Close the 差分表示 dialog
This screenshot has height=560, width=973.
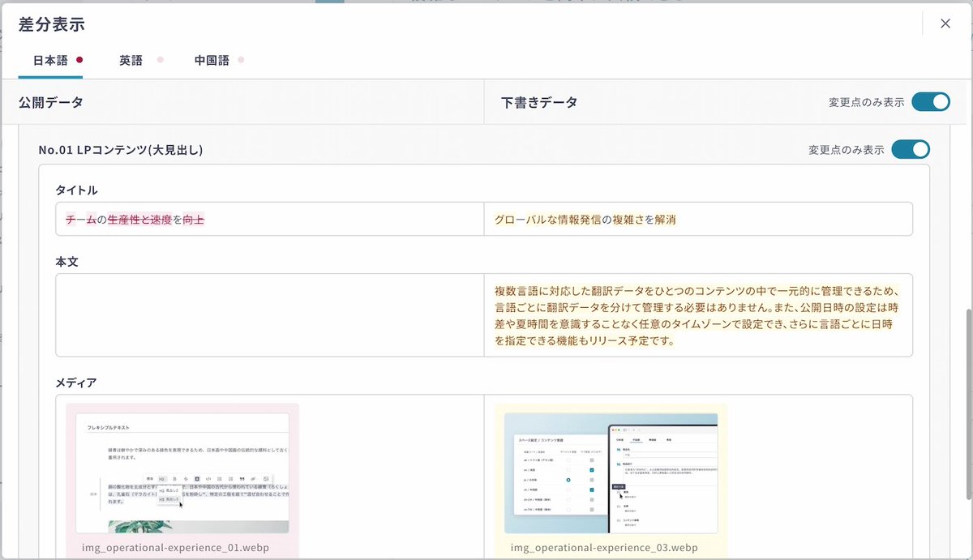click(x=945, y=24)
